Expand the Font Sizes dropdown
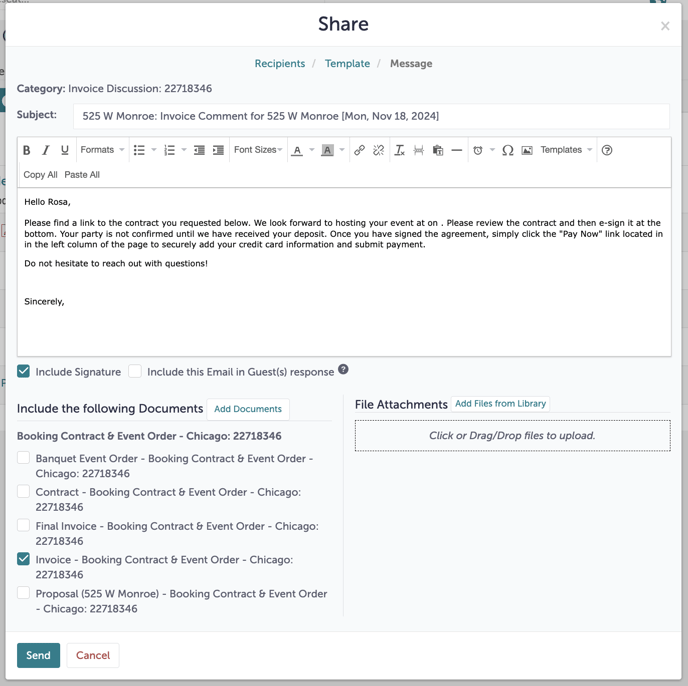The width and height of the screenshot is (688, 686). 258,150
